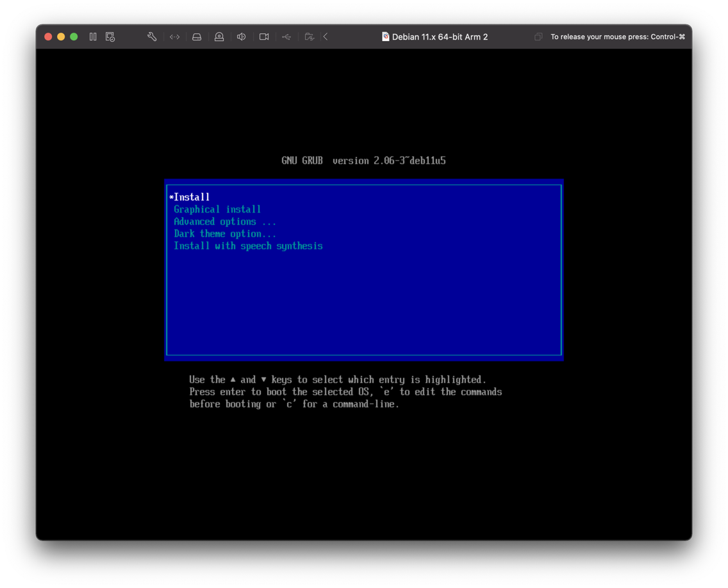Open the snapshots icon

pyautogui.click(x=110, y=37)
